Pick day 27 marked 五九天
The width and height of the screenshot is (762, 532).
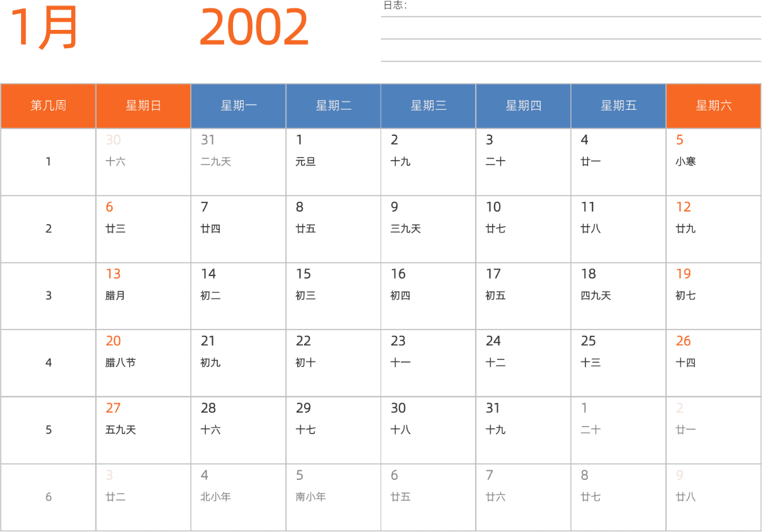point(144,430)
